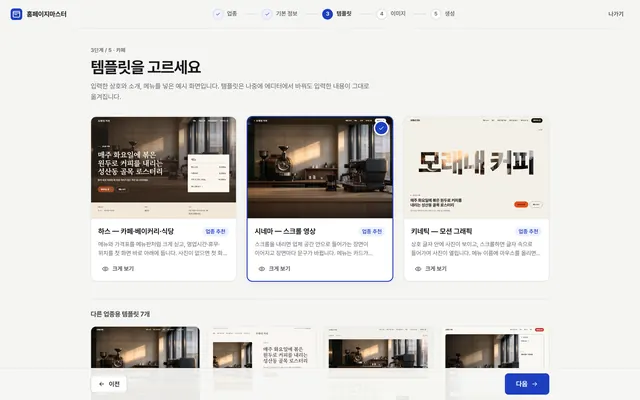Image resolution: width=640 pixels, height=400 pixels.
Task: Proceed with the 다음 button
Action: (527, 384)
